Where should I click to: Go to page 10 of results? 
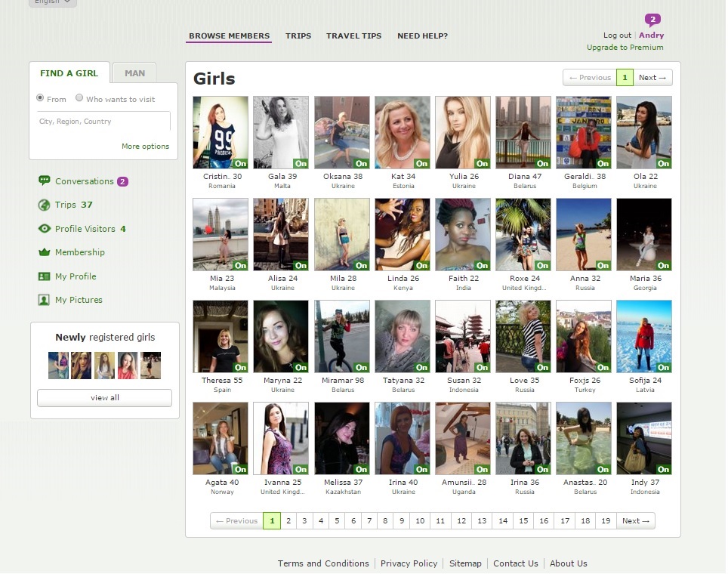point(420,521)
